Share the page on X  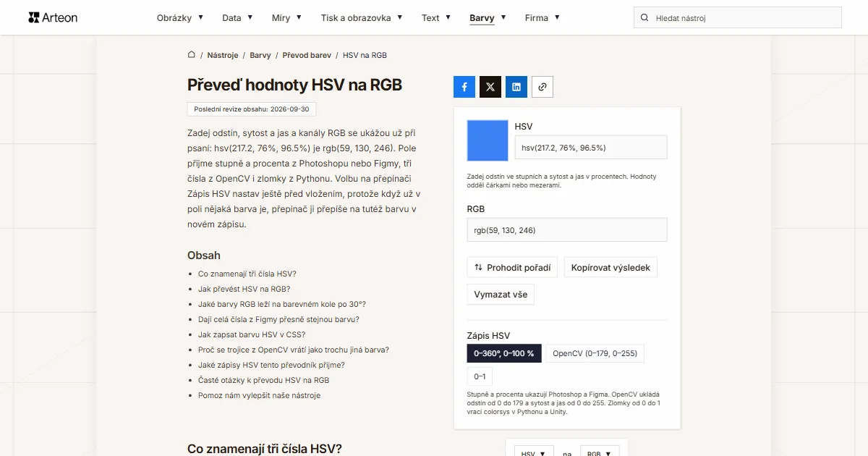click(x=490, y=87)
